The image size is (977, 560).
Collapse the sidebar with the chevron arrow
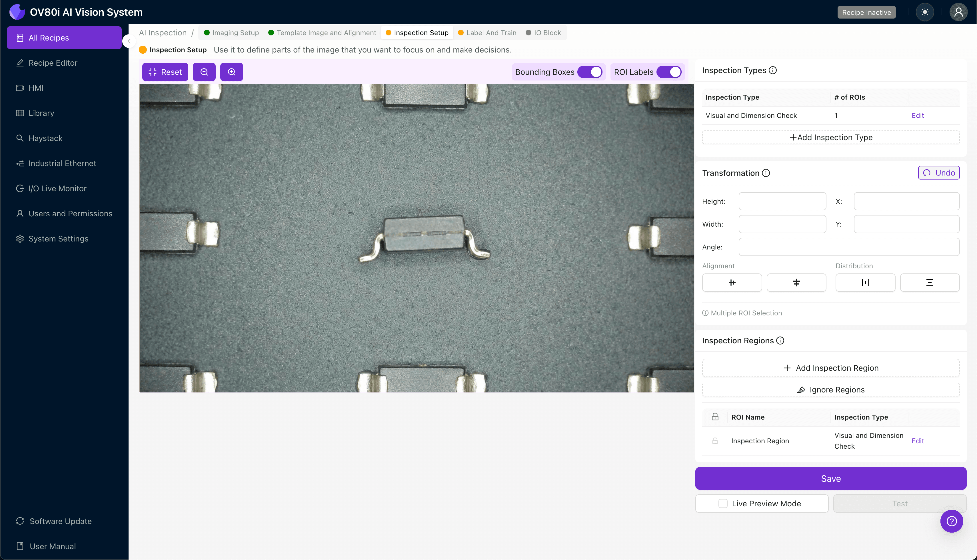129,41
